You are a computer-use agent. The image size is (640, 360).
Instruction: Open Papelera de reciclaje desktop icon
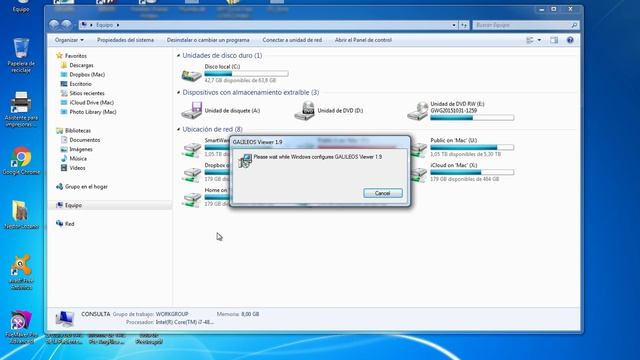(21, 55)
